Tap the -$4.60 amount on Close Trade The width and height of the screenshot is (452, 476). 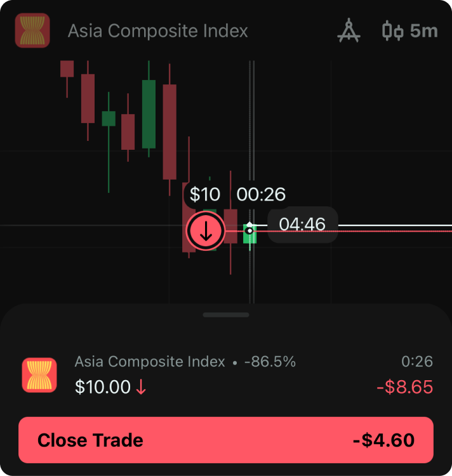coord(383,440)
